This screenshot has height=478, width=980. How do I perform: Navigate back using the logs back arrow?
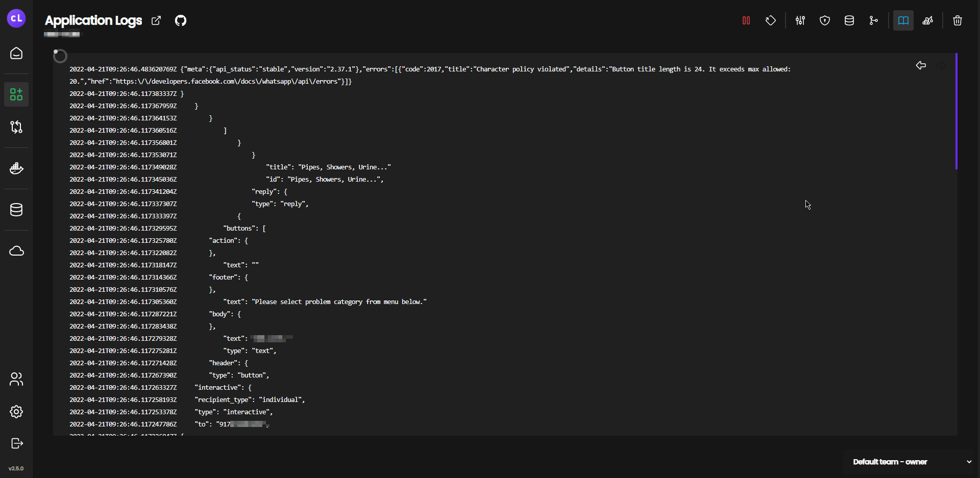(921, 65)
